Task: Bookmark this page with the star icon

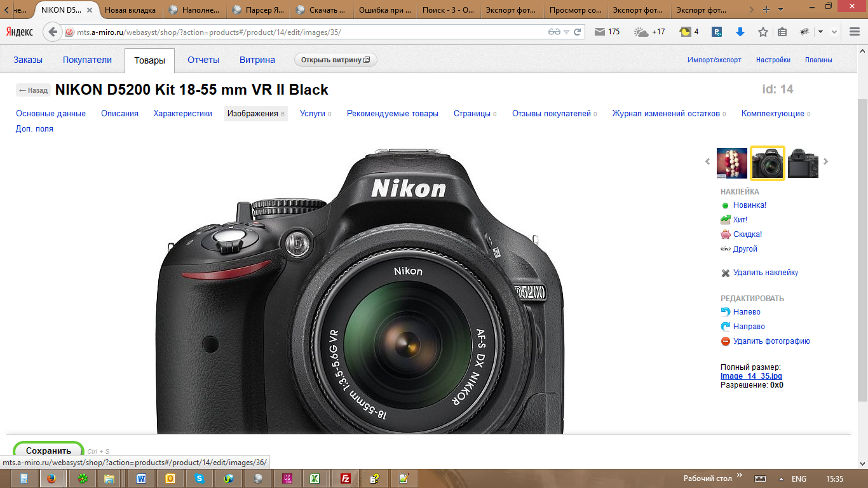Action: click(x=763, y=32)
